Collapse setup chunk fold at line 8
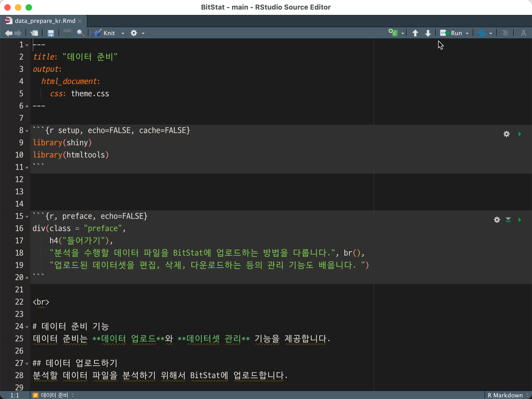This screenshot has width=532, height=399. (27, 131)
